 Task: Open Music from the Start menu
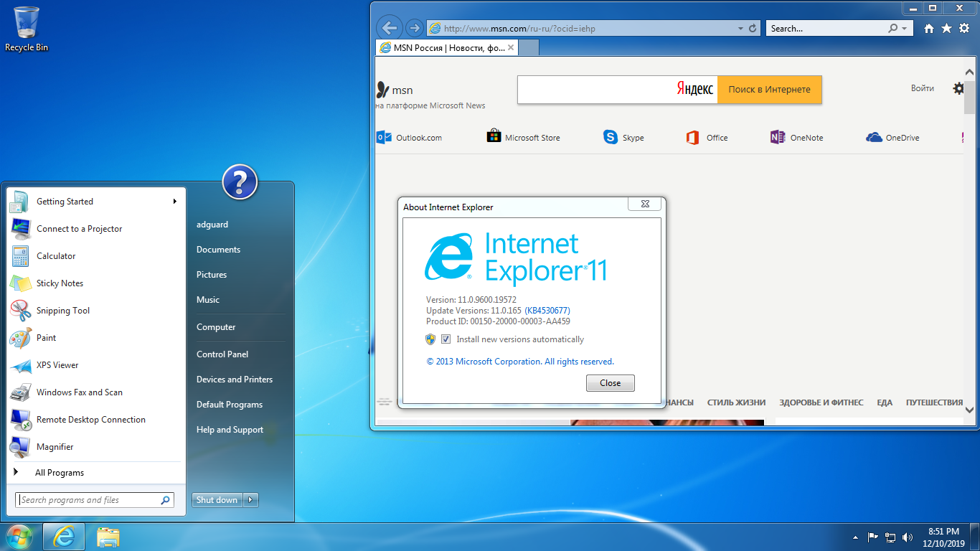(208, 300)
